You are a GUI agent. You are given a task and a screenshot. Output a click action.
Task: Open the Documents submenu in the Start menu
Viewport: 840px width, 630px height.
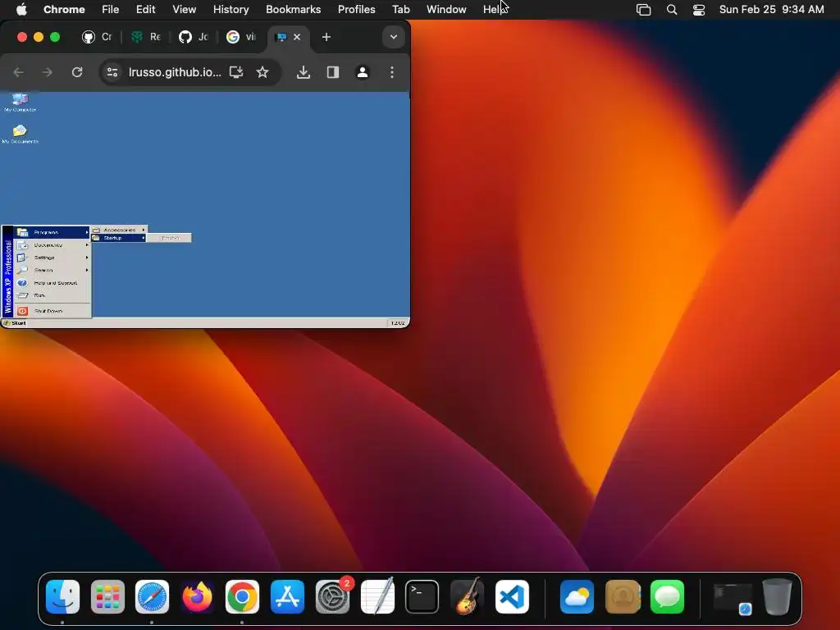(52, 244)
